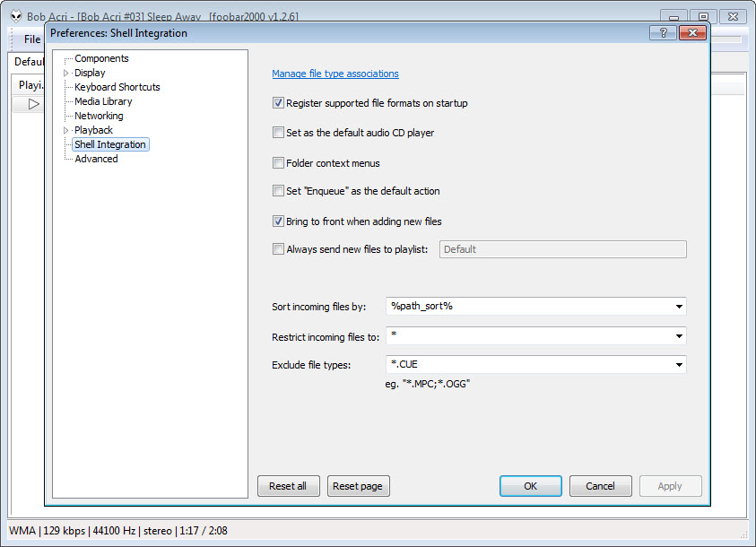The image size is (756, 547).
Task: Click Manage file type associations link
Action: tap(335, 74)
